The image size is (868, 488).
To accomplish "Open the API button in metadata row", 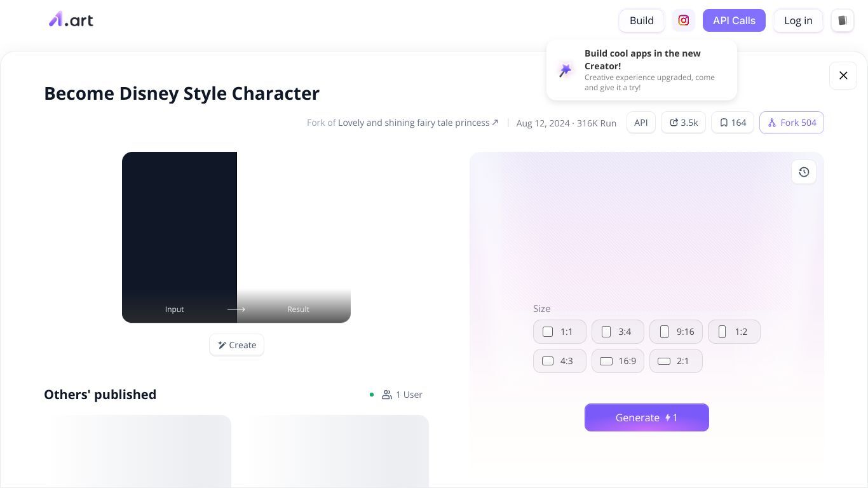I will pyautogui.click(x=641, y=123).
